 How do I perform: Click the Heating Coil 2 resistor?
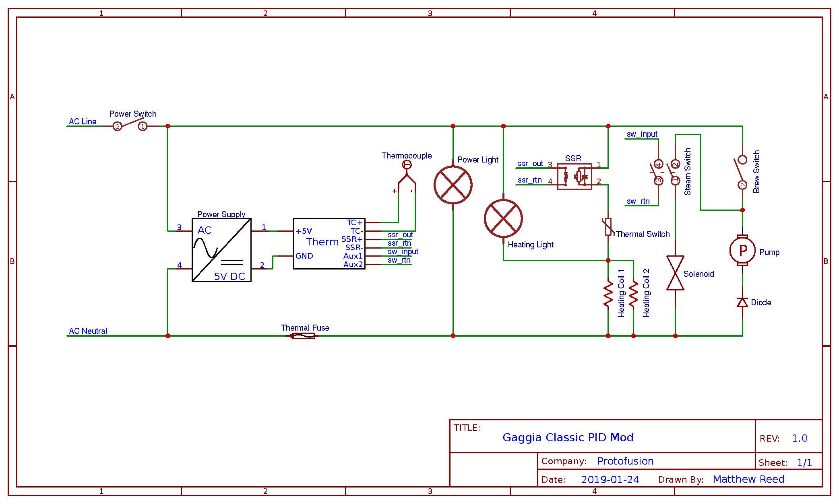[x=634, y=294]
